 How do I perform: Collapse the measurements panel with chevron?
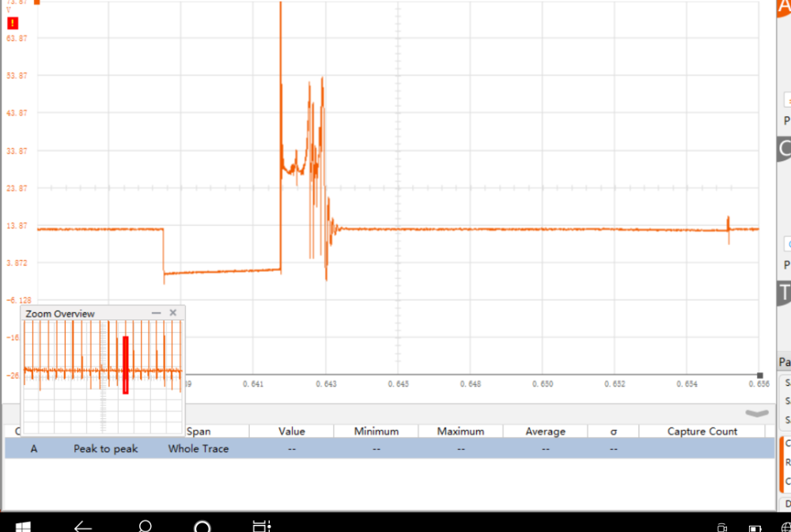click(757, 413)
